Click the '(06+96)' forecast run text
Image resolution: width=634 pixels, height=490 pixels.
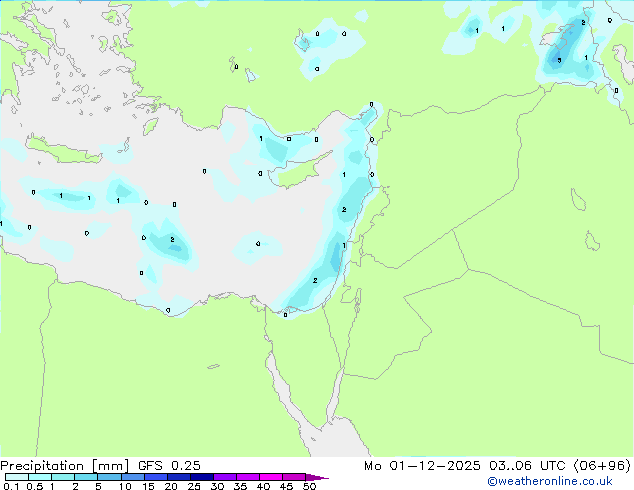pos(602,466)
